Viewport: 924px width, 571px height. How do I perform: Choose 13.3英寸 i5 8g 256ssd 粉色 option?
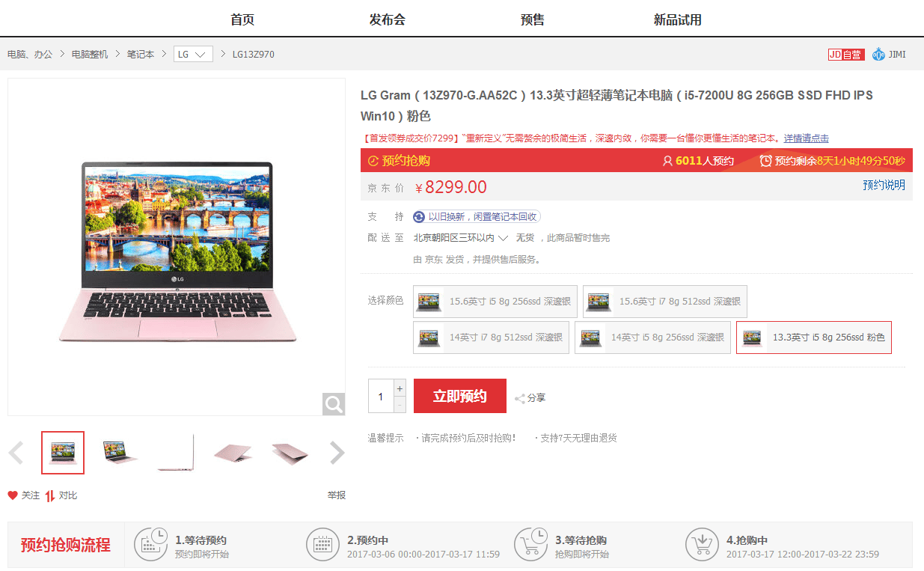pos(814,338)
